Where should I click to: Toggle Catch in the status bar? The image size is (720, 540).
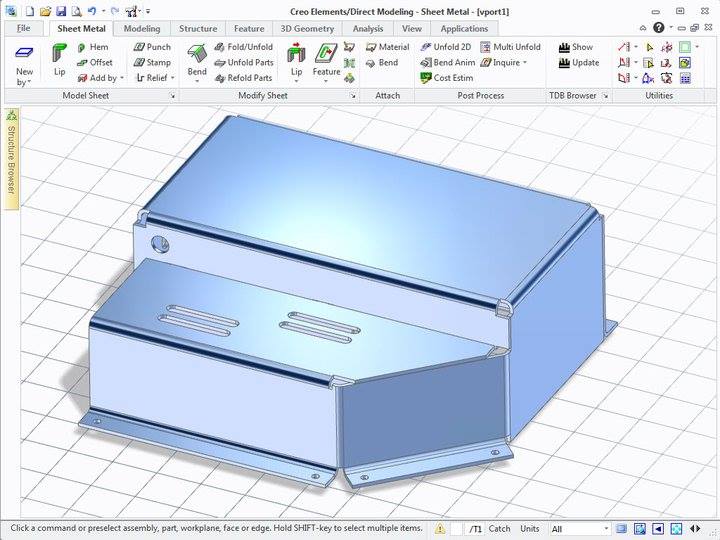(499, 529)
